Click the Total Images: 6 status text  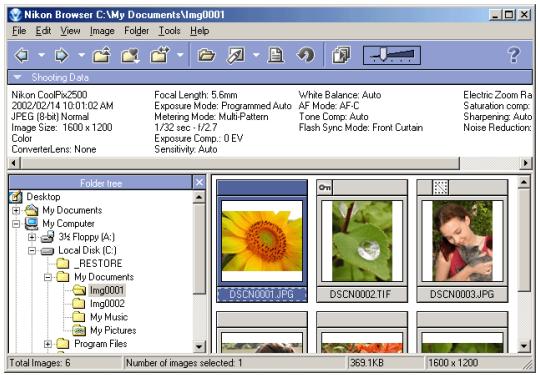tap(40, 363)
